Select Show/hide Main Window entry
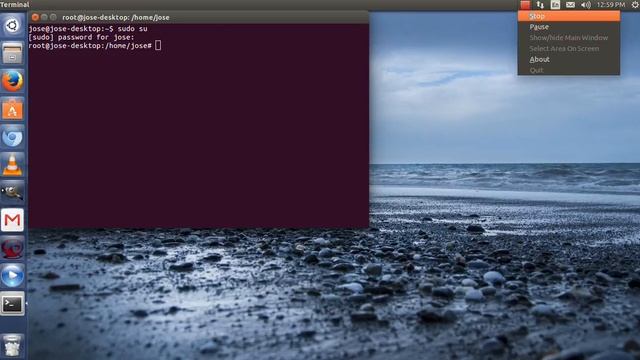640x360 pixels. pos(569,38)
